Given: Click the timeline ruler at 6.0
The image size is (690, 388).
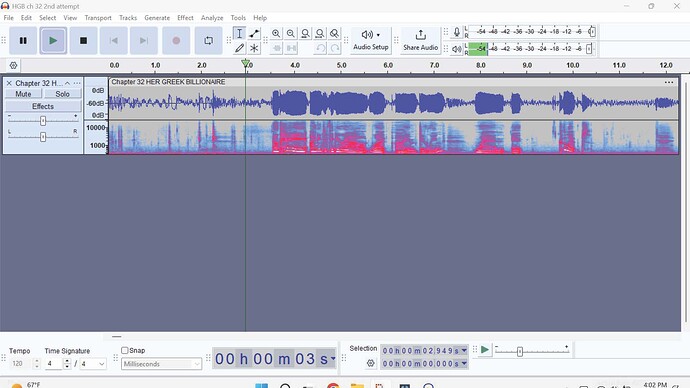Looking at the screenshot, I should pyautogui.click(x=388, y=65).
